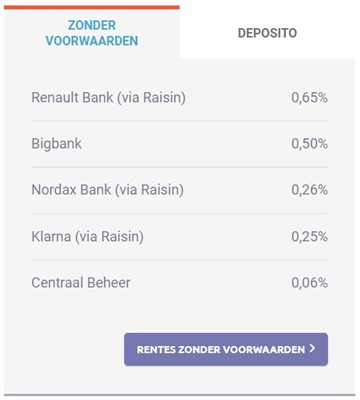Select the 0,26% rate value
Screen dimensions: 360x400
click(x=309, y=190)
